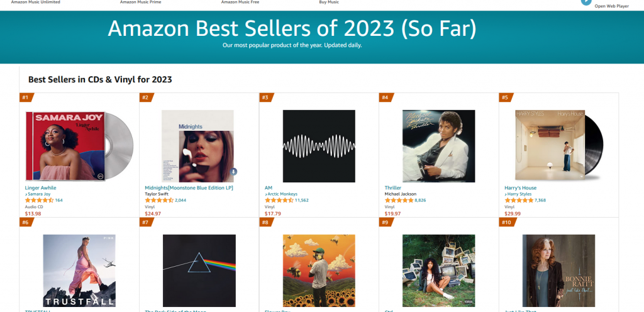Visit the Arctic Monkeys artist page link
The width and height of the screenshot is (644, 312).
coord(282,194)
